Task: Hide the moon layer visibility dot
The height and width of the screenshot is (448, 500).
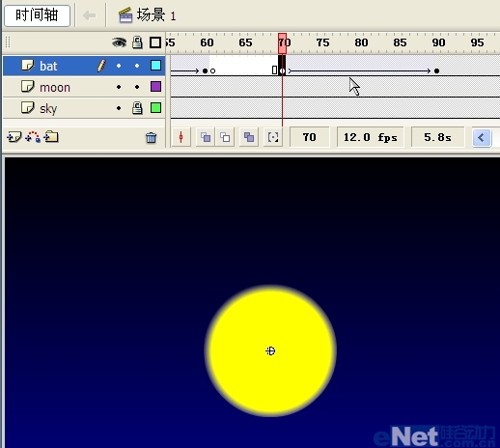Action: (x=119, y=87)
